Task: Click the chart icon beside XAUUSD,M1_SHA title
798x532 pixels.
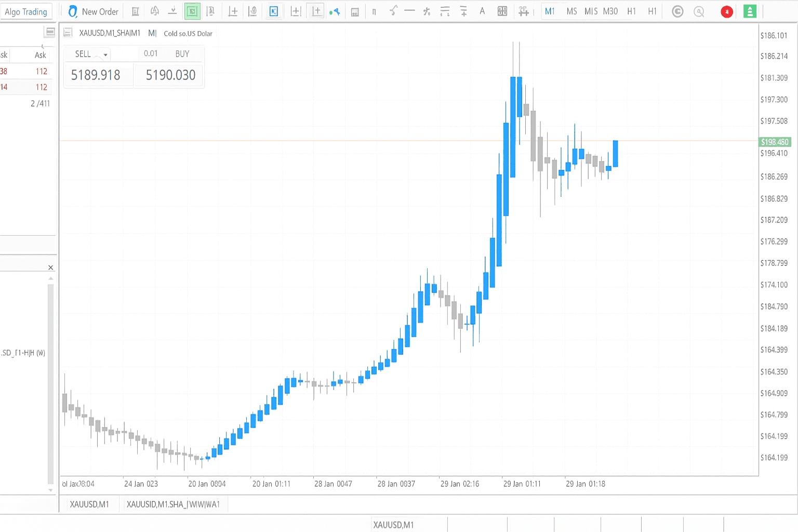Action: pyautogui.click(x=68, y=33)
